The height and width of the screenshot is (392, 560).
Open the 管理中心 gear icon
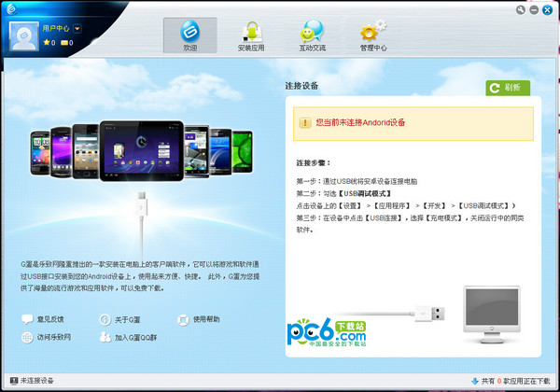pos(373,35)
